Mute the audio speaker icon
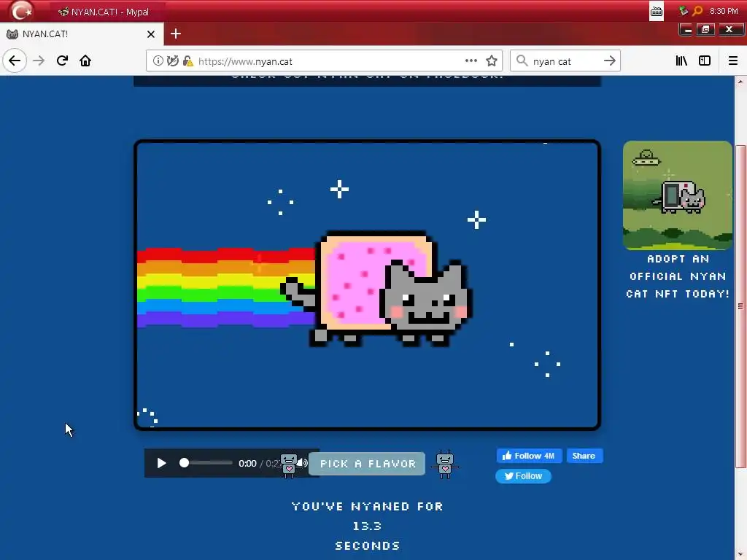 303,463
